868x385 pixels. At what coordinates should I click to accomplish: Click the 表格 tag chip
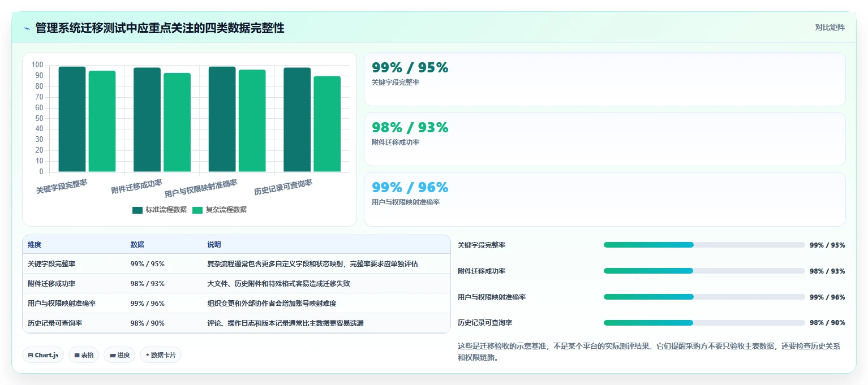click(84, 355)
